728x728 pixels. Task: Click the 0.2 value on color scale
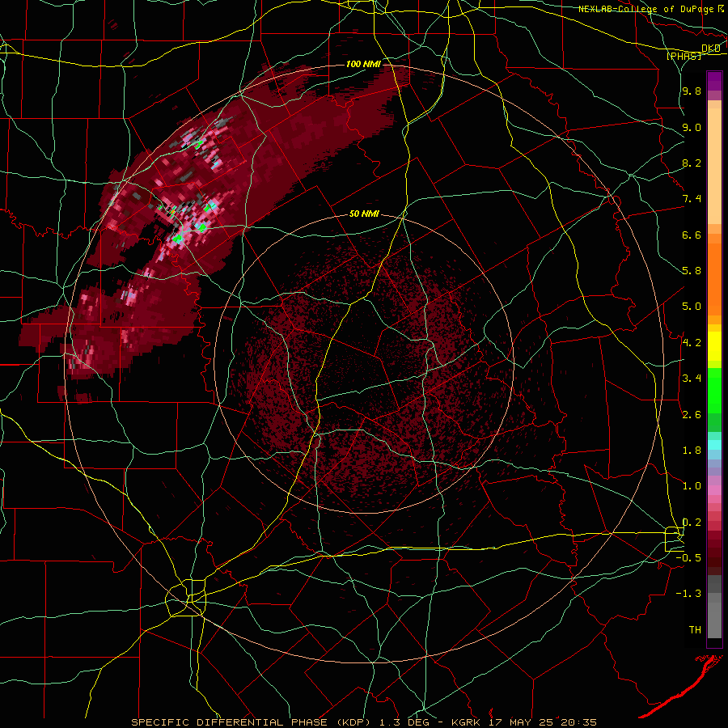pos(692,523)
